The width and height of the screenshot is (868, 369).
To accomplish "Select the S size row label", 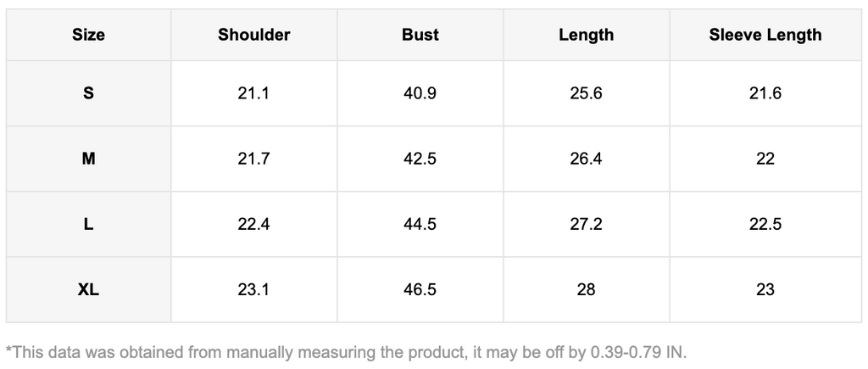I will [x=88, y=93].
